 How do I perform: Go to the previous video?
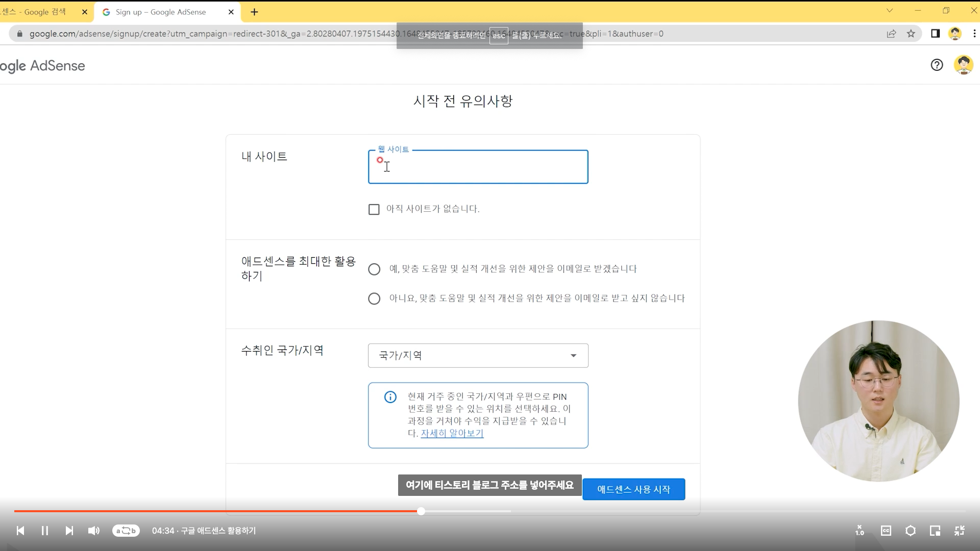click(x=20, y=531)
